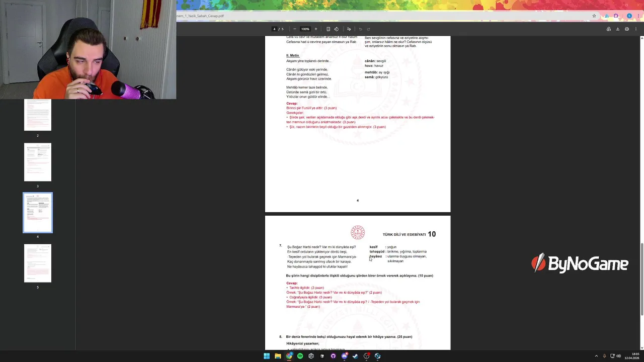
Task: Select page 5 thumbnail
Action: [x=38, y=263]
